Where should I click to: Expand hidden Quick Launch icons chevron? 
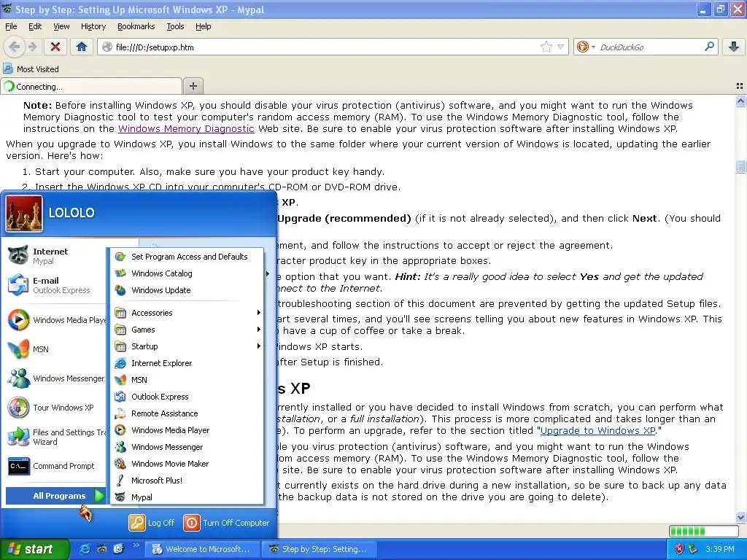(x=136, y=545)
